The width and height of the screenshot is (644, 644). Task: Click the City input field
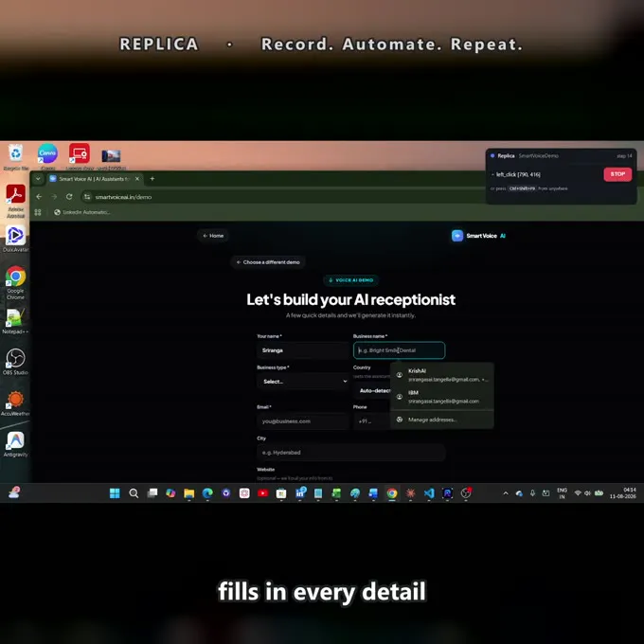coord(351,453)
